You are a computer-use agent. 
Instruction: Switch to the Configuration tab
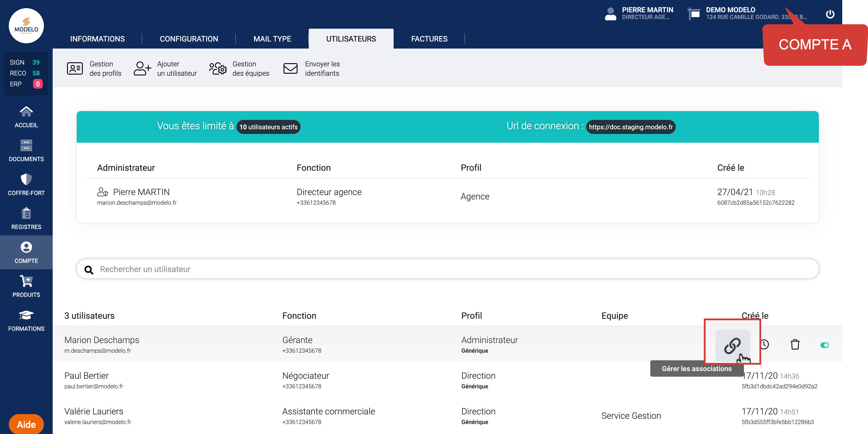pos(189,39)
